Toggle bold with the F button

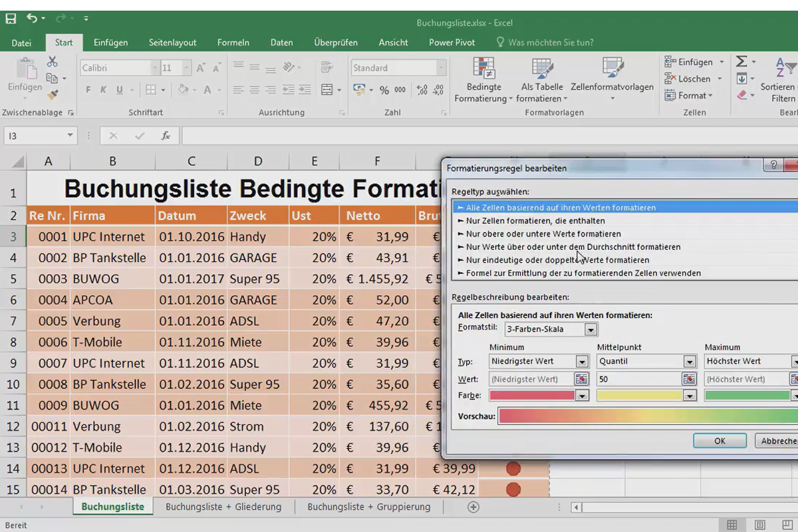tap(88, 90)
